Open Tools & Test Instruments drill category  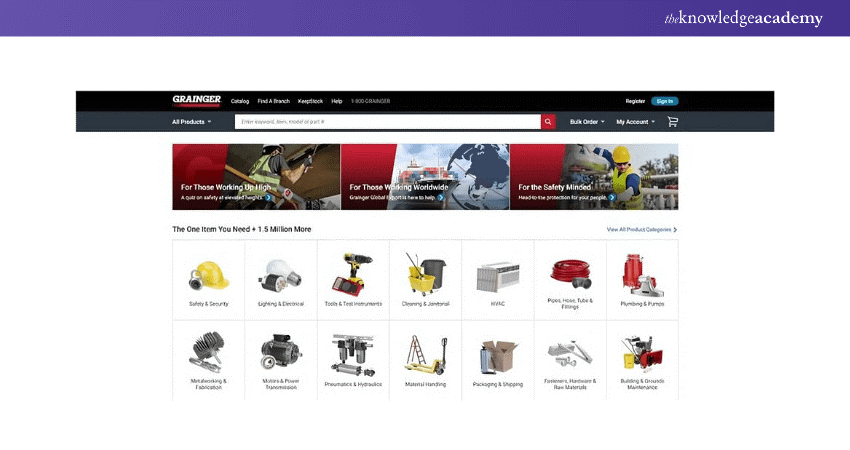click(x=353, y=280)
